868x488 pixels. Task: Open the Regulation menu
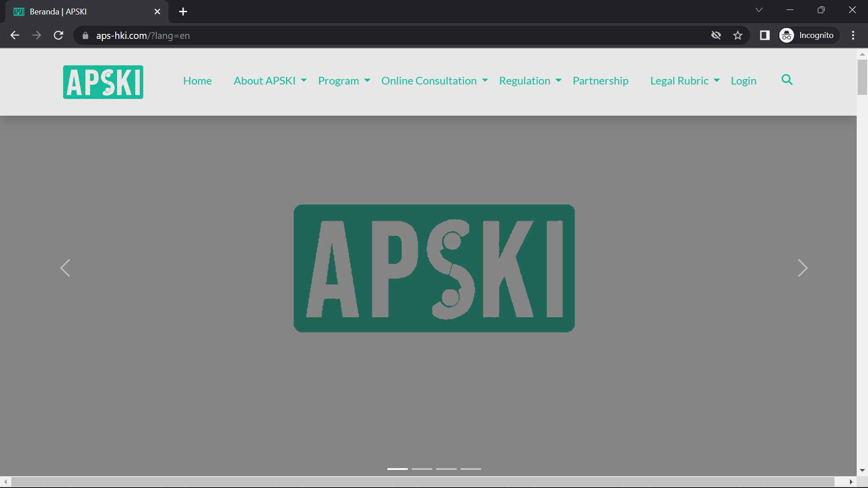click(x=530, y=81)
